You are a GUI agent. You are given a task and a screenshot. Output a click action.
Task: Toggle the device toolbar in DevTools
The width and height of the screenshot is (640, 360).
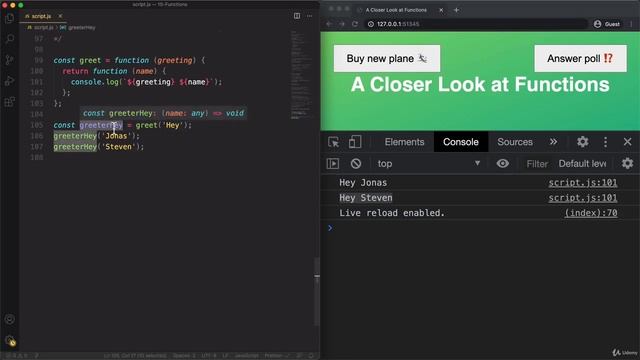coord(355,142)
